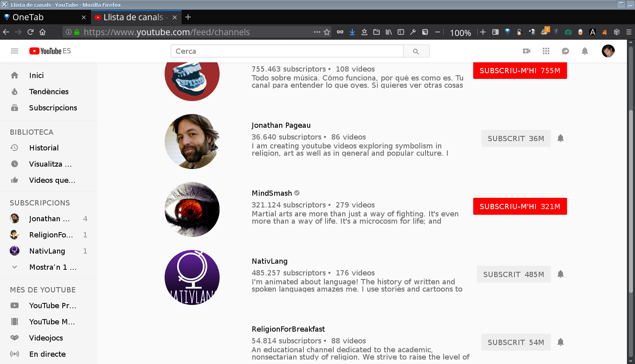Click the SUBSCRIT 485M button
This screenshot has width=635, height=364.
[x=514, y=274]
